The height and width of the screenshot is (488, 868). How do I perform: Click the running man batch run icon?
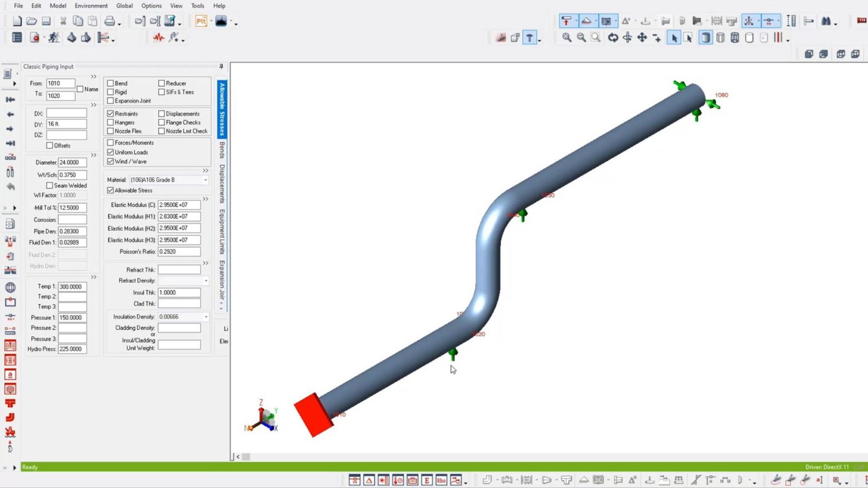pos(54,38)
